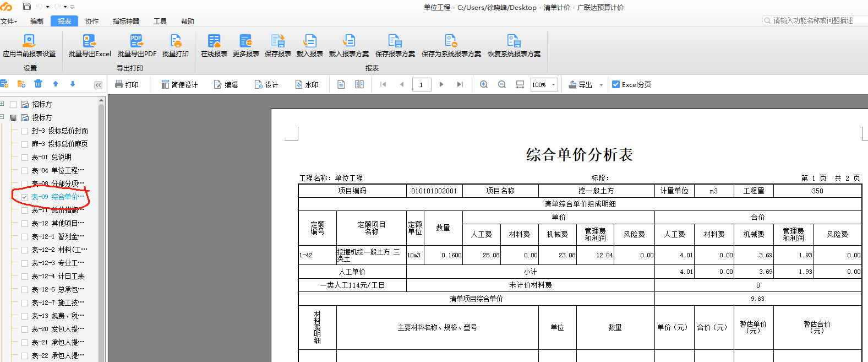The height and width of the screenshot is (362, 868).
Task: Toggle the 投标方 folder checkbox
Action: click(x=13, y=117)
